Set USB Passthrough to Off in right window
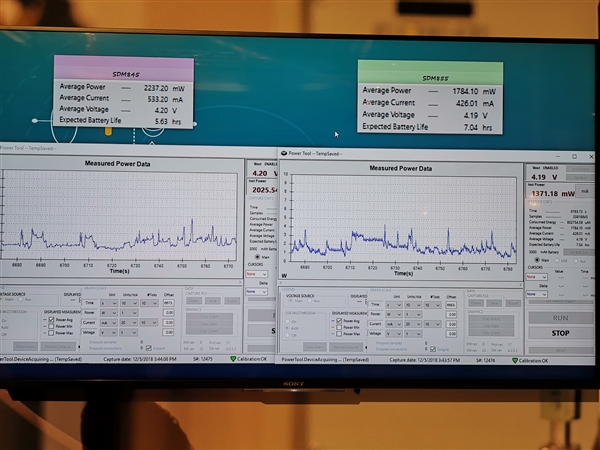This screenshot has width=600, height=450. [x=287, y=335]
